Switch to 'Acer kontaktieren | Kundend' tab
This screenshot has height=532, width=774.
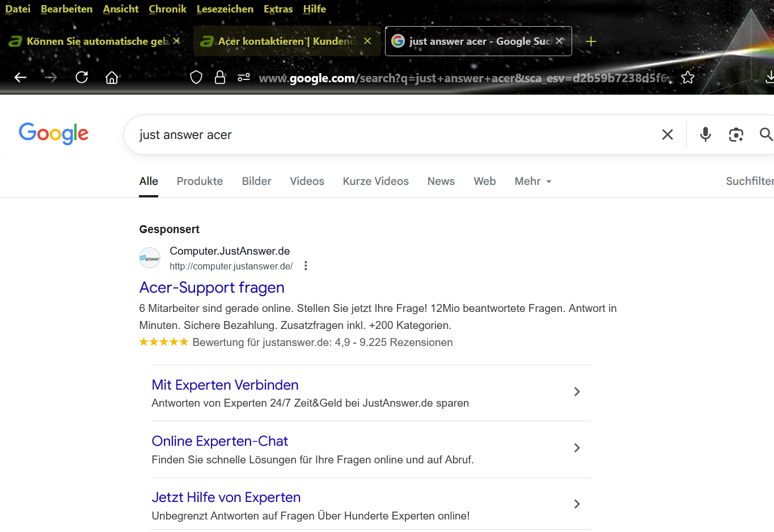tap(287, 41)
